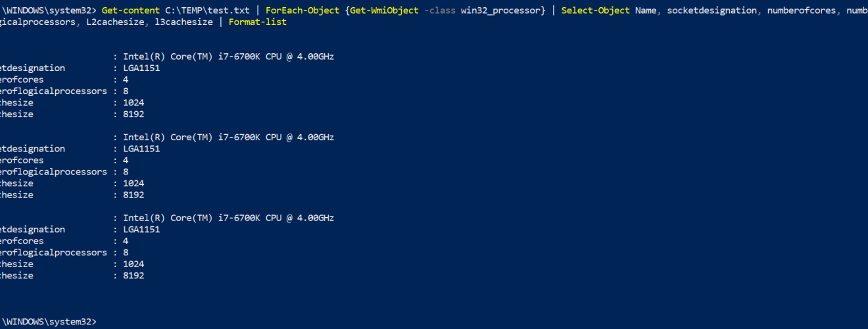Click win32_processor class name
The width and height of the screenshot is (868, 329).
point(500,11)
